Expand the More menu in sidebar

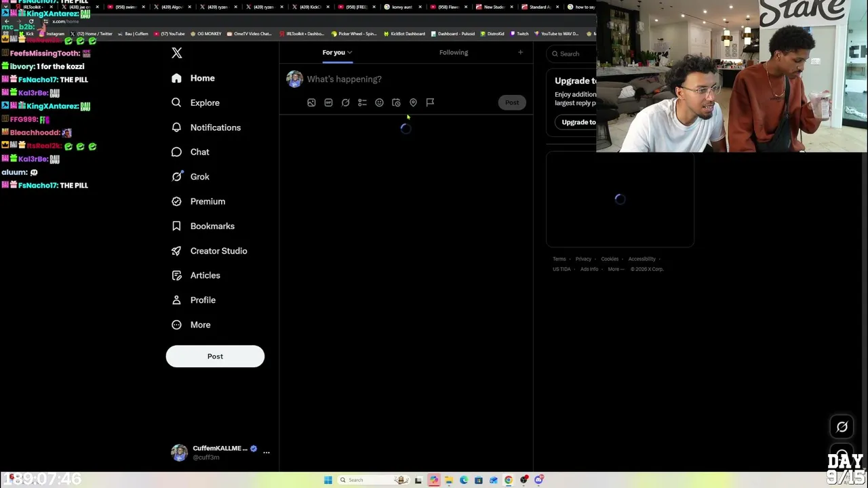[x=191, y=325]
